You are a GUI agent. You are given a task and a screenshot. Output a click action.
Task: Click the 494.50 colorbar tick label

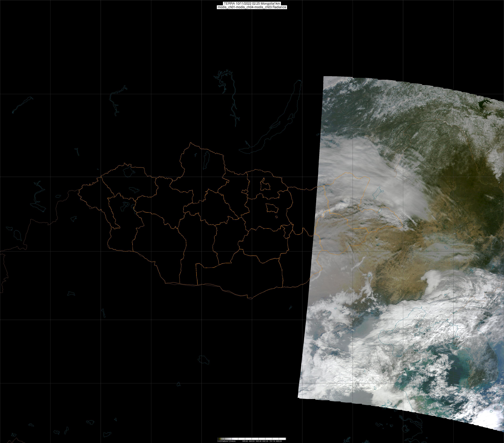(x=252, y=441)
